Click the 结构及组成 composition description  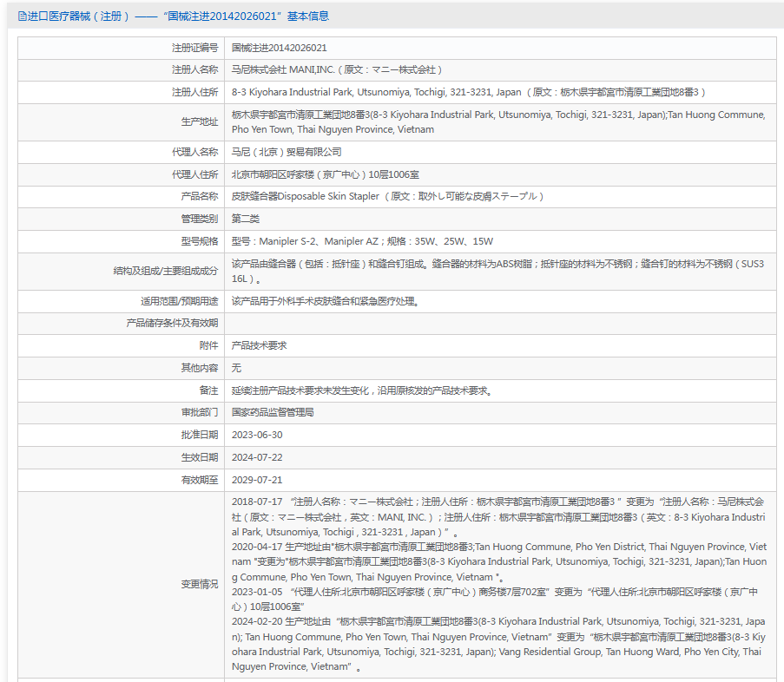[x=498, y=272]
